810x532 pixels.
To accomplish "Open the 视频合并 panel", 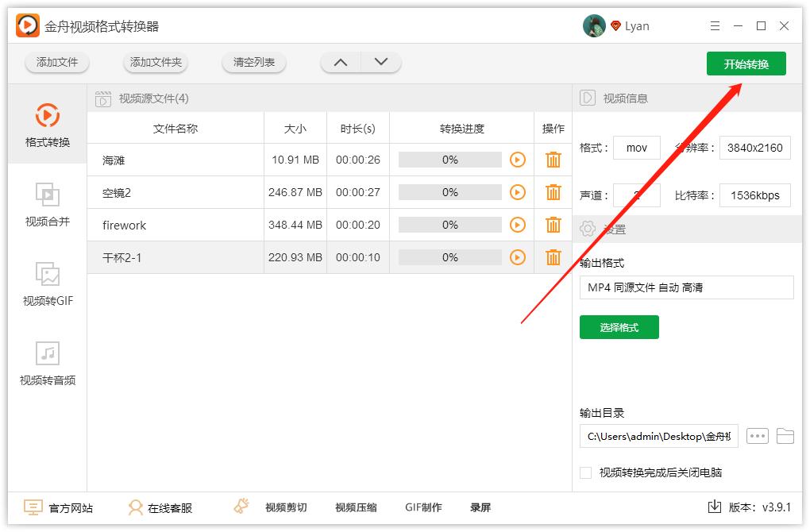I will [x=47, y=204].
